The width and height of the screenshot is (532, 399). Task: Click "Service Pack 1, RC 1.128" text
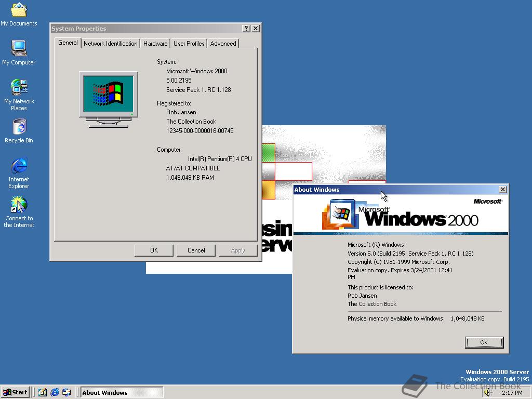[198, 89]
